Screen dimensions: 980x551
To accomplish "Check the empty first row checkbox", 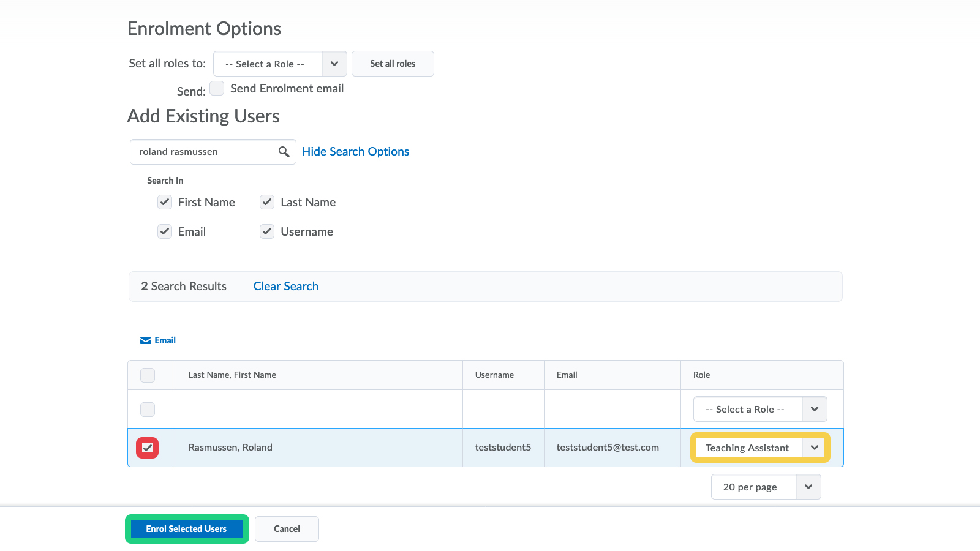I will [x=148, y=409].
